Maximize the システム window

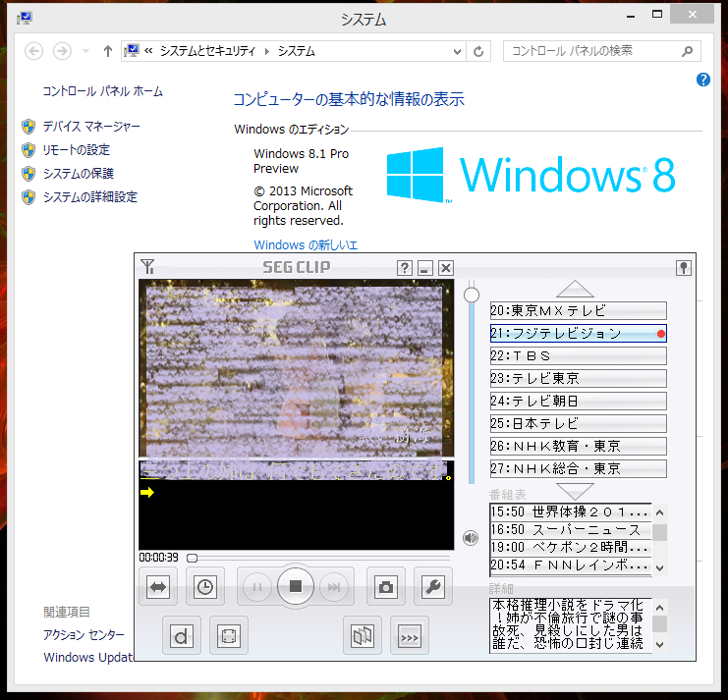(657, 15)
